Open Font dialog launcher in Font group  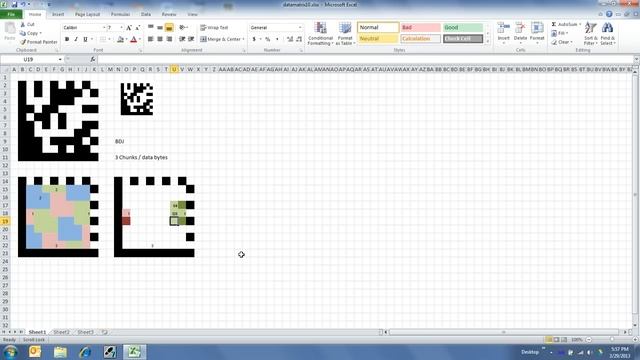coord(140,51)
